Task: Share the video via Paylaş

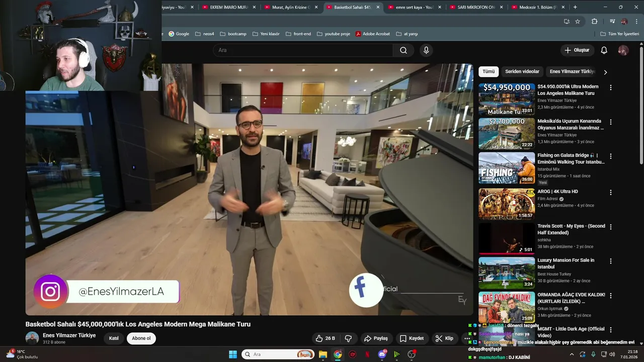Action: [376, 338]
